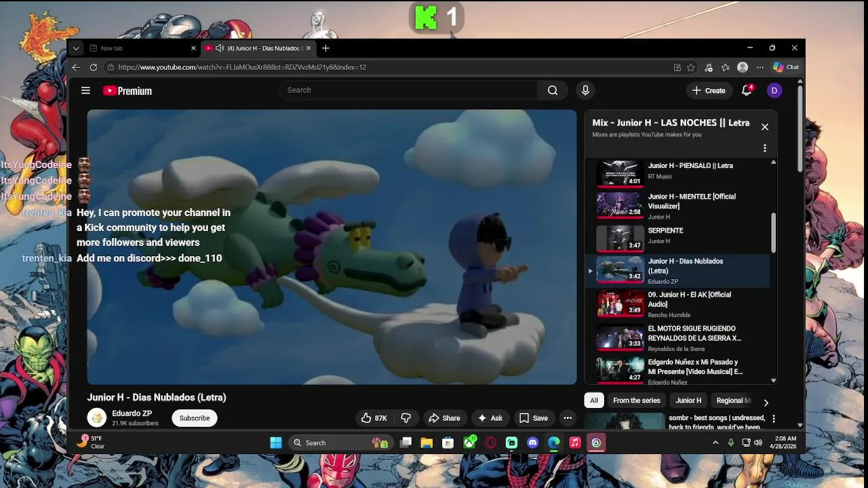Image resolution: width=868 pixels, height=488 pixels.
Task: Open options for 'sombr - best songs' recommendation
Action: pos(774,419)
